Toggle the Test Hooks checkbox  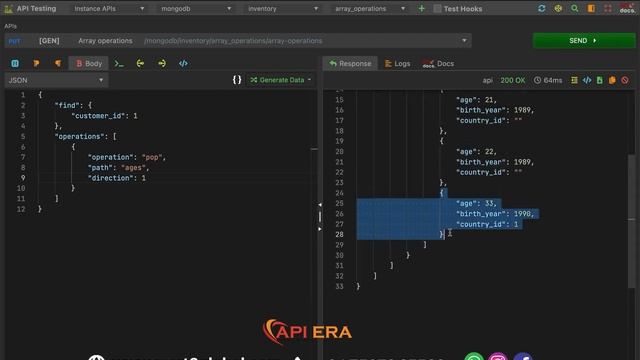[x=437, y=9]
